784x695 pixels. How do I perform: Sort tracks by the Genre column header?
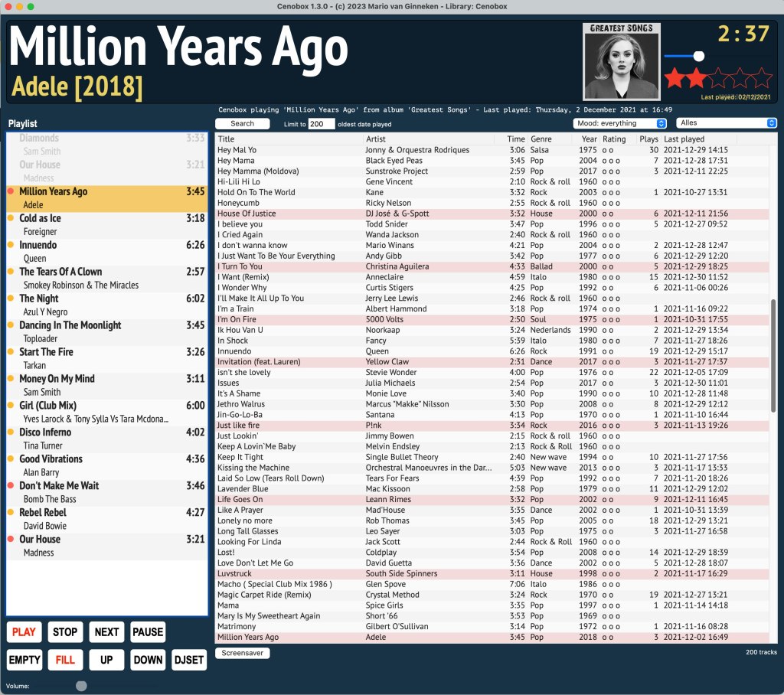pos(541,139)
